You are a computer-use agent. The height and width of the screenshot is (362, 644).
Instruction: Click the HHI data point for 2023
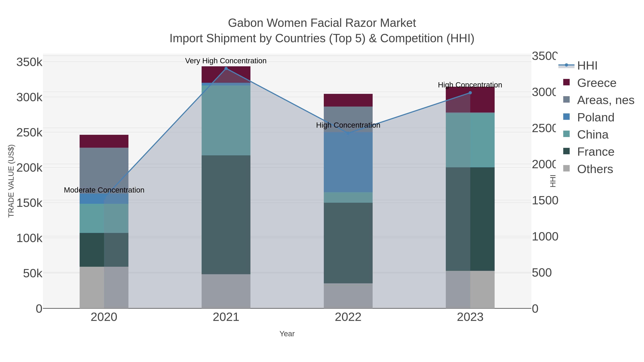(470, 93)
